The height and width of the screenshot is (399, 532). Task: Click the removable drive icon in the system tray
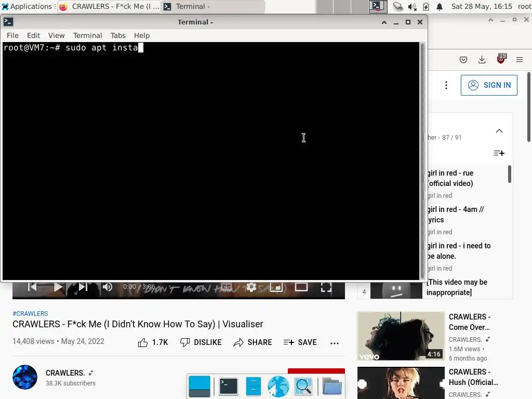pos(398,6)
